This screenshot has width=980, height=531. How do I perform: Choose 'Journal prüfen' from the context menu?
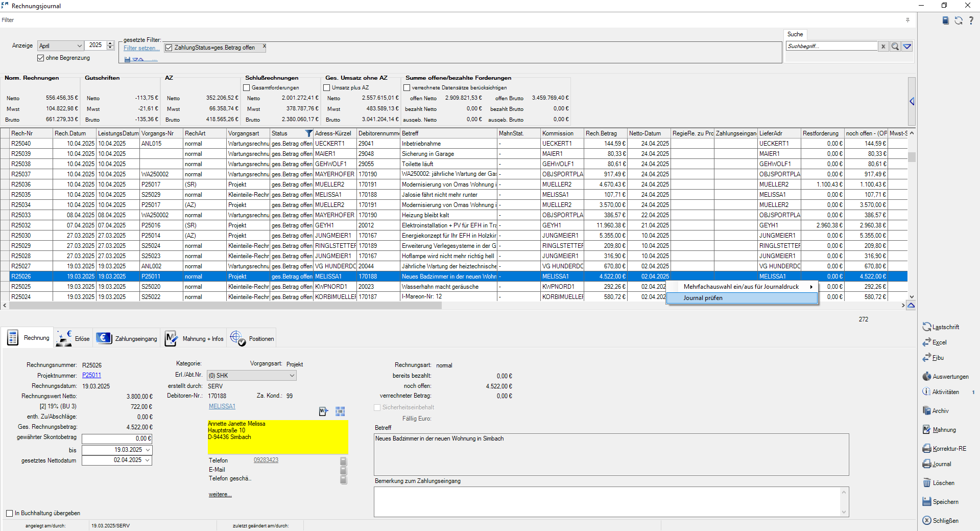[742, 298]
